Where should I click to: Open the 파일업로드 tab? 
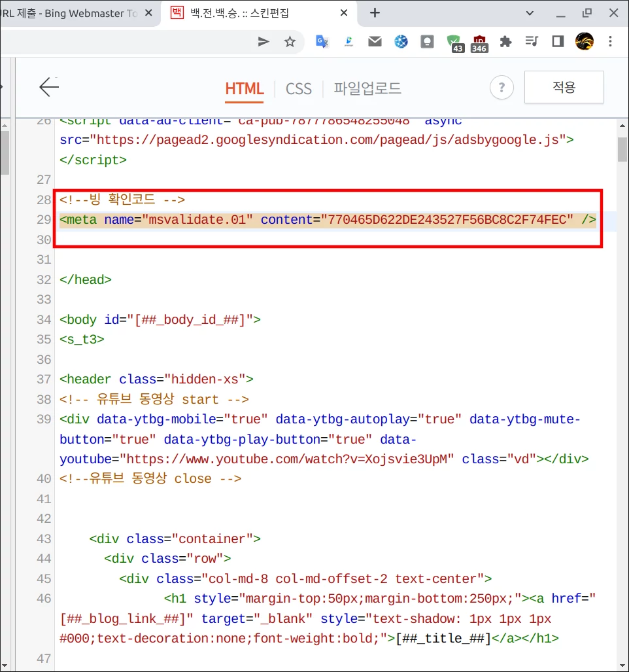point(367,88)
